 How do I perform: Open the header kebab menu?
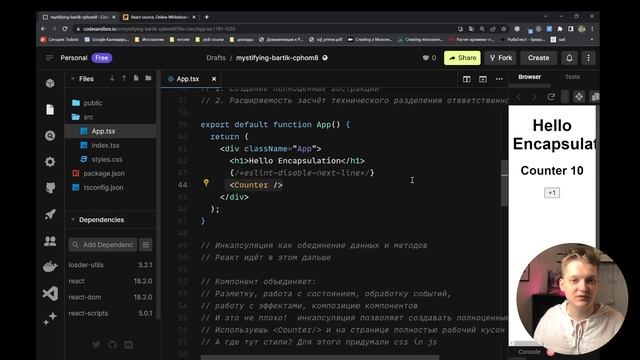(x=589, y=58)
